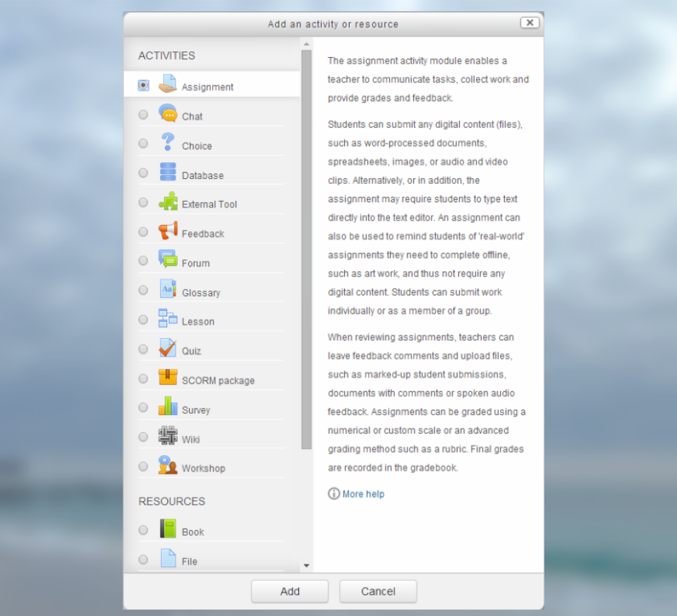This screenshot has width=677, height=616.
Task: Click the Forum speech bubbles icon
Action: coord(168,259)
